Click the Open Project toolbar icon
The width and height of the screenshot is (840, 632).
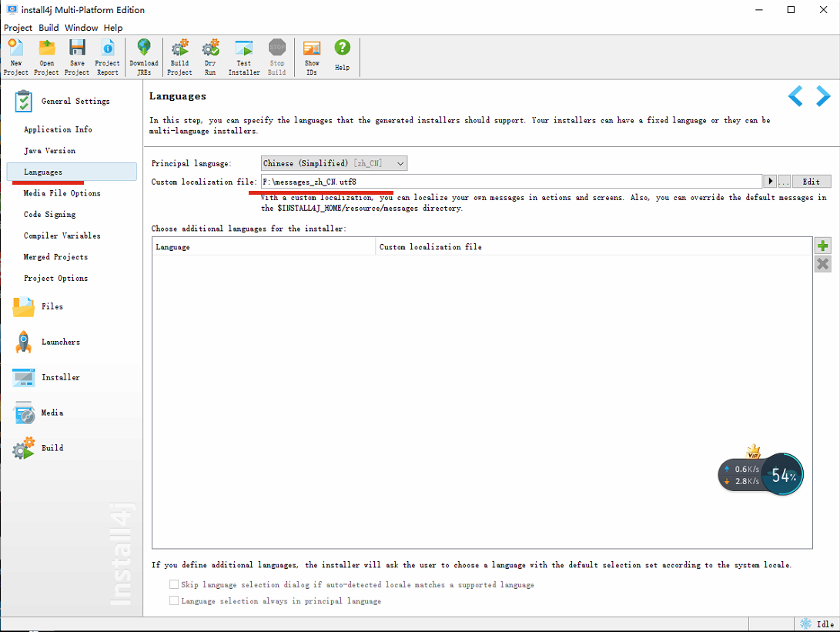coord(47,57)
